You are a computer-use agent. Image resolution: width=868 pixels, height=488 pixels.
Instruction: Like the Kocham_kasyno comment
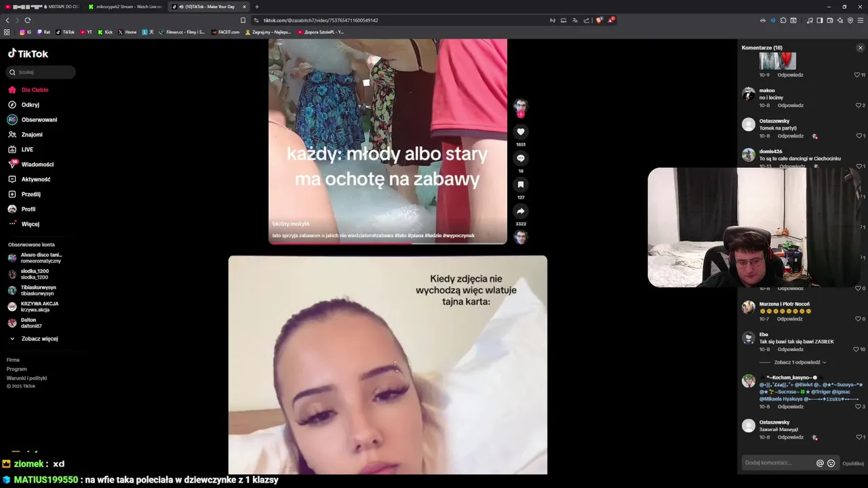click(857, 407)
